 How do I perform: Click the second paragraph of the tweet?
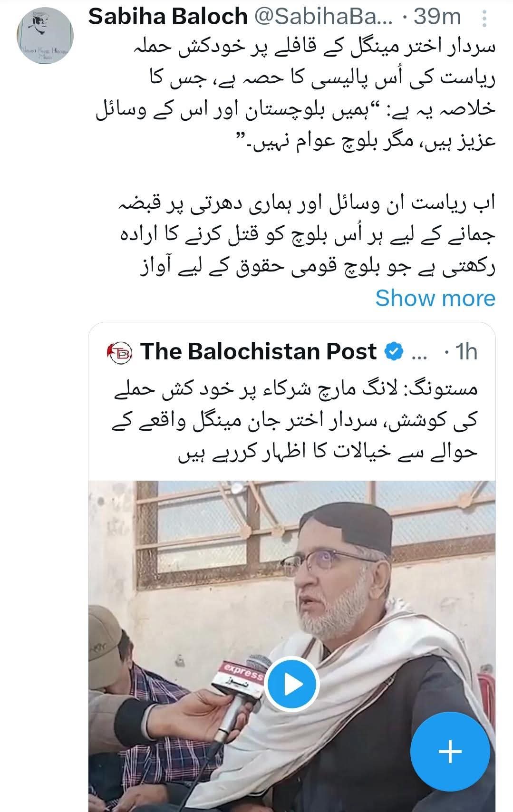307,237
